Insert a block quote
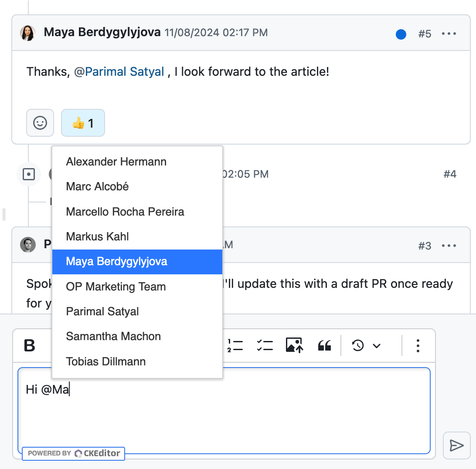 [x=324, y=346]
